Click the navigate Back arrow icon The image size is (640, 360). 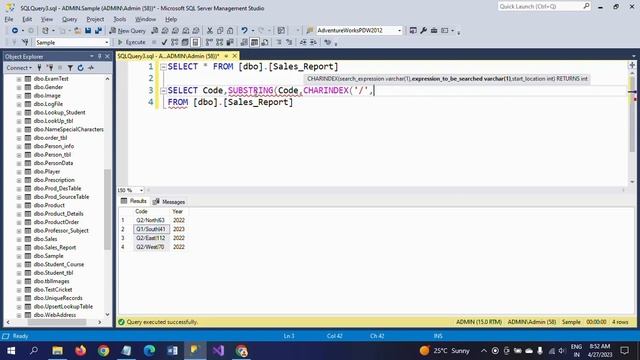tap(15, 31)
